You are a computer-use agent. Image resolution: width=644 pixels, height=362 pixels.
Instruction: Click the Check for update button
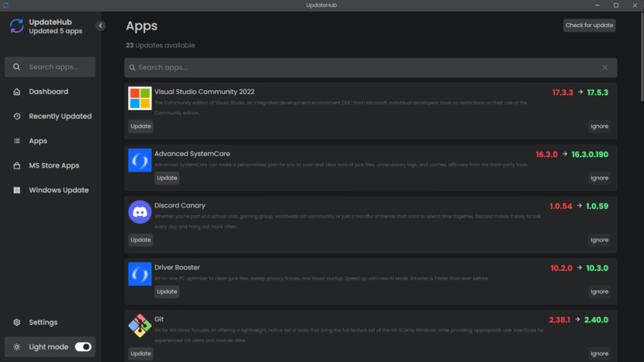click(590, 25)
